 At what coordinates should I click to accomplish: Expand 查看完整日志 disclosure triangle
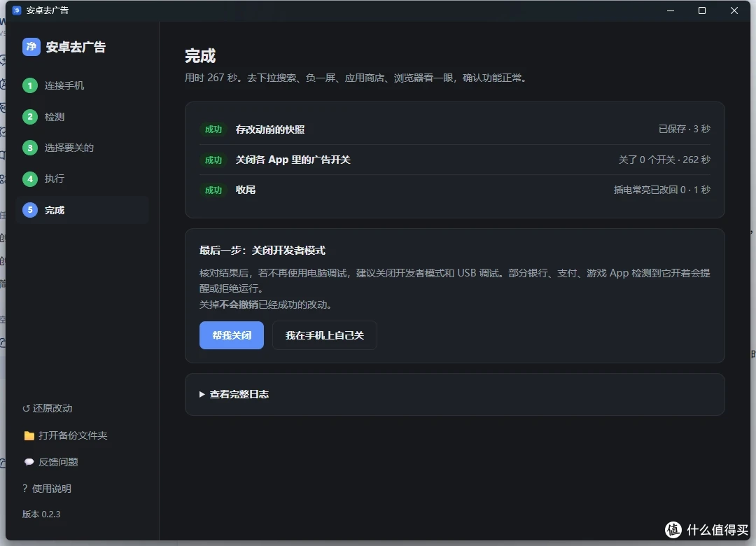tap(202, 395)
